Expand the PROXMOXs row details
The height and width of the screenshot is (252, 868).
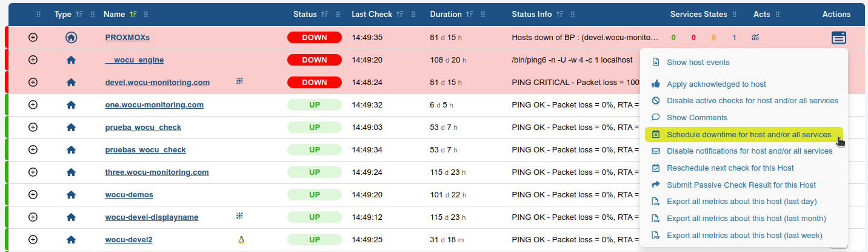point(33,38)
